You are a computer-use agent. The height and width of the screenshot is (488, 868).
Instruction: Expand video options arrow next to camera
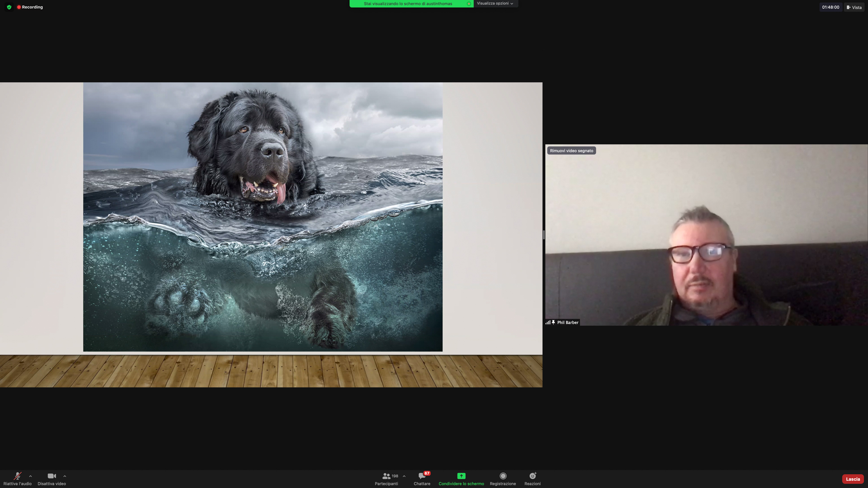click(x=65, y=476)
